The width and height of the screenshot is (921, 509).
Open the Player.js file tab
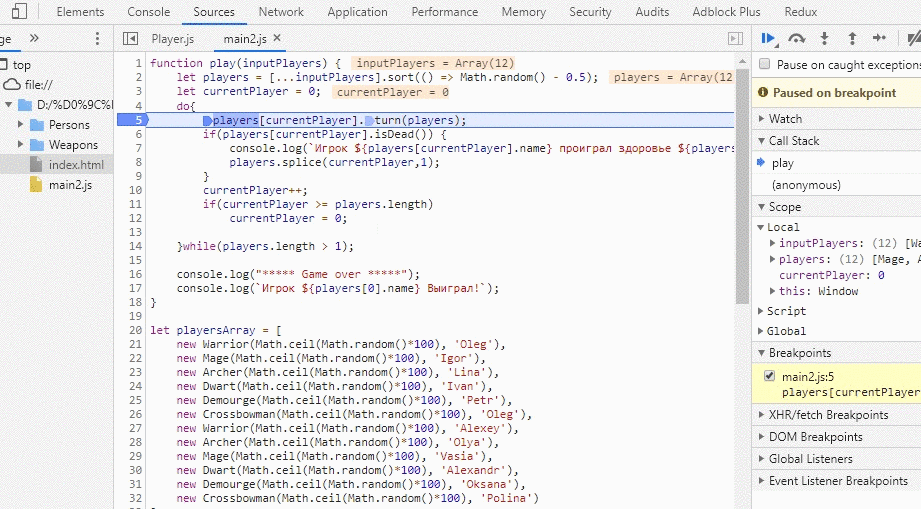pyautogui.click(x=172, y=39)
